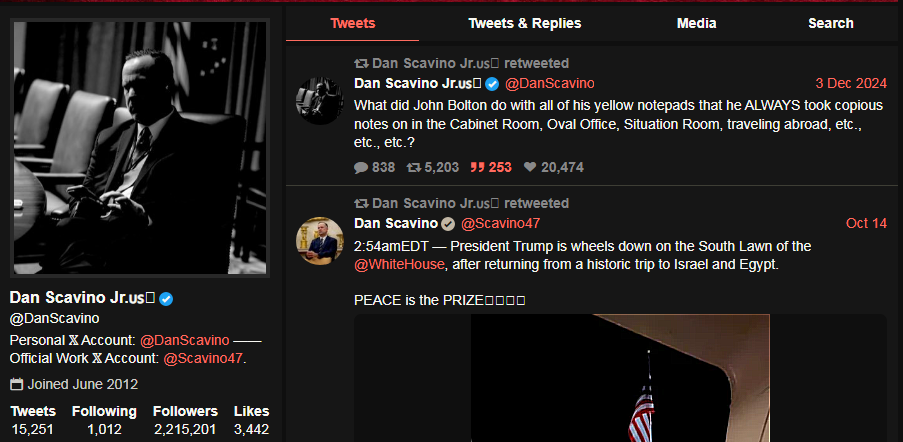Open the @WhiteHouse mention link
Viewport: 903px width, 442px height.
[x=400, y=265]
